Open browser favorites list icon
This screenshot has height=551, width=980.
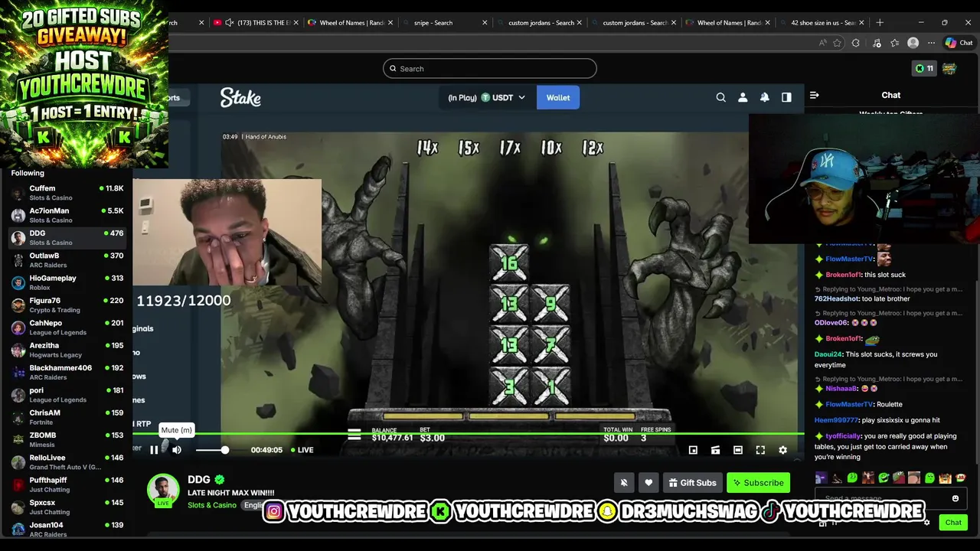(x=894, y=44)
